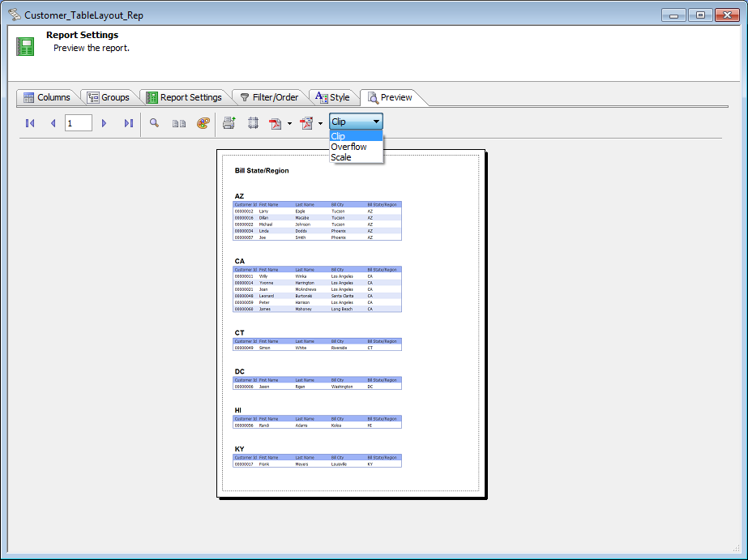Go to the next preview page

[x=104, y=123]
